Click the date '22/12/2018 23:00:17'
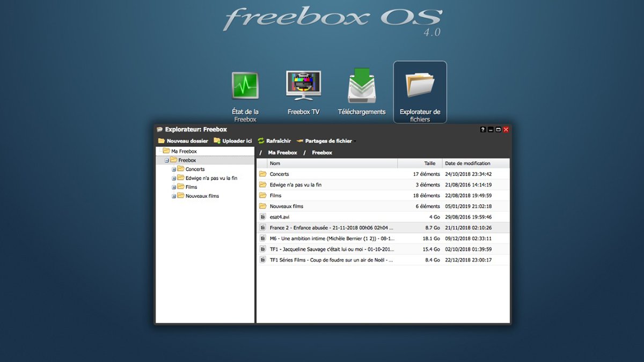Image resolution: width=644 pixels, height=362 pixels. click(468, 260)
